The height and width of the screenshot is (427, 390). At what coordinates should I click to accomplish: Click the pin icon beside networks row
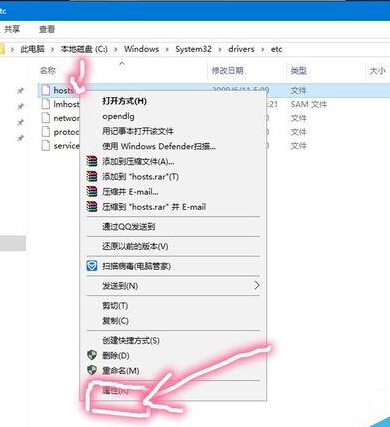pyautogui.click(x=21, y=122)
